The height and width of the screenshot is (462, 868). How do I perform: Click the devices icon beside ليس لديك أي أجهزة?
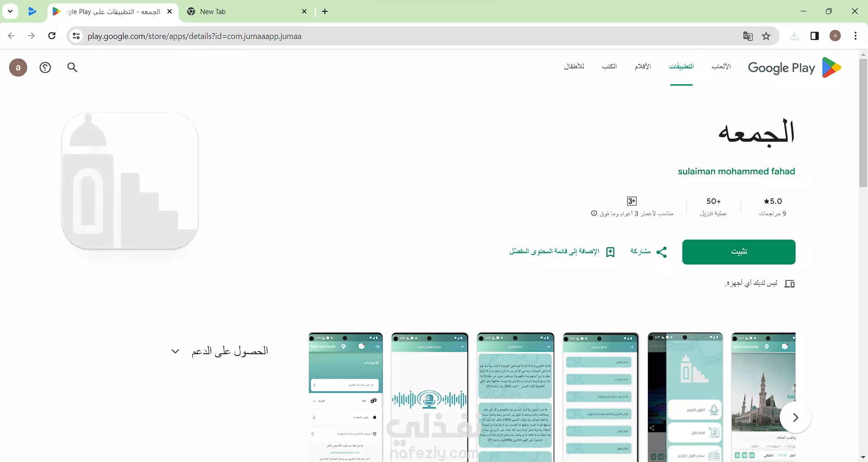[x=790, y=284]
